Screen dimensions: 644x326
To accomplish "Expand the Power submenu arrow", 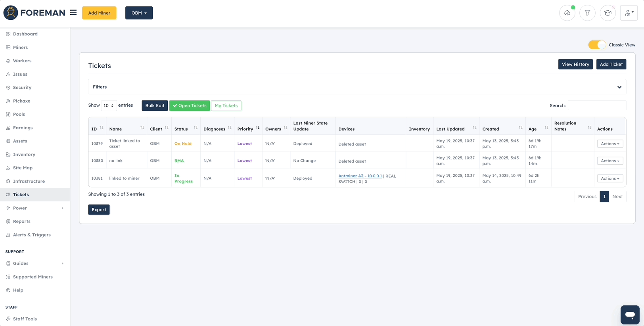I will click(62, 208).
